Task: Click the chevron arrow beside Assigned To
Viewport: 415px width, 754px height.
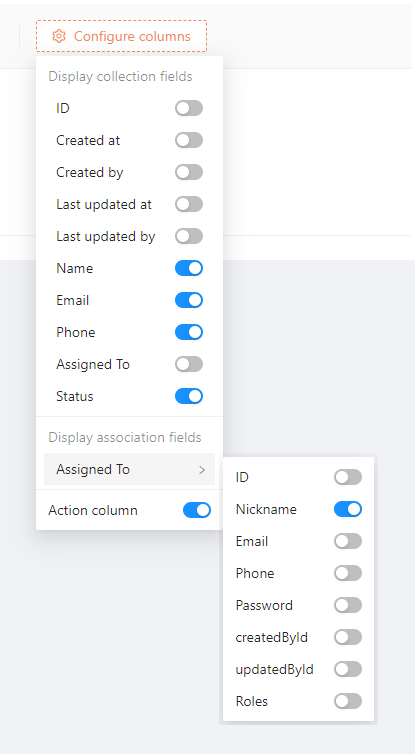Action: coord(202,470)
